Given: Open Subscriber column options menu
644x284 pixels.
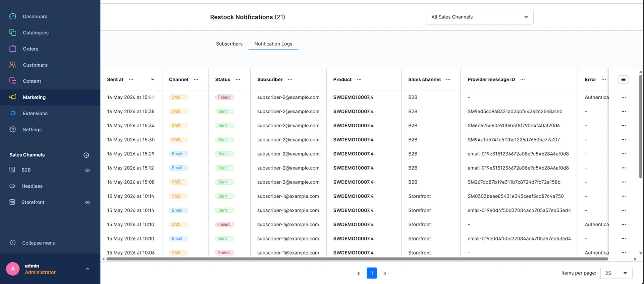Looking at the screenshot, I should click(x=290, y=79).
